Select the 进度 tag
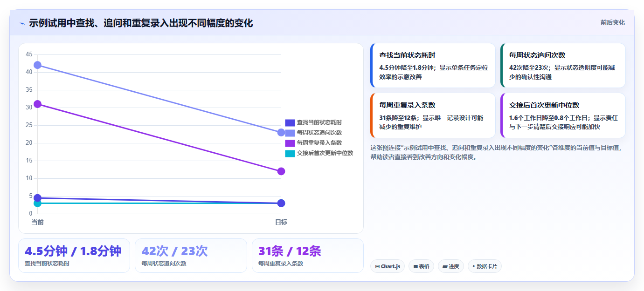 (451, 266)
